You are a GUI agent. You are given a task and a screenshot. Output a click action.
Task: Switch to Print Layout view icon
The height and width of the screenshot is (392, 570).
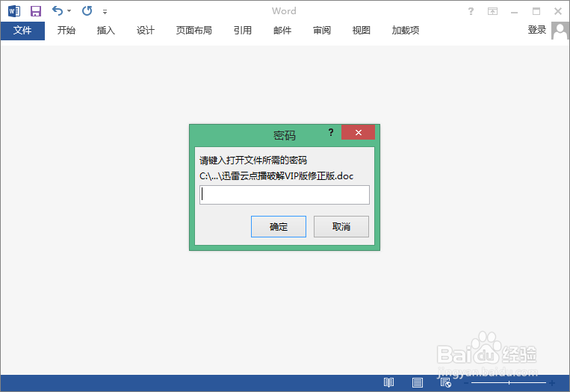point(418,382)
